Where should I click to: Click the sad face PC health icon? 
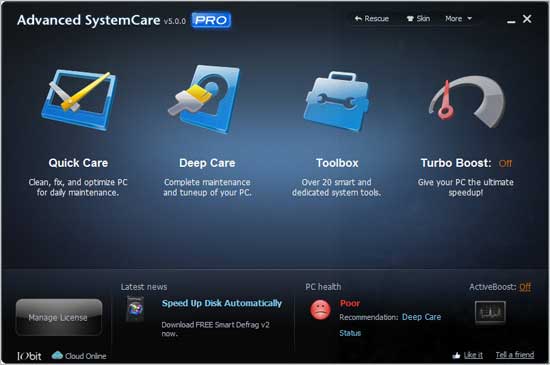click(x=320, y=310)
